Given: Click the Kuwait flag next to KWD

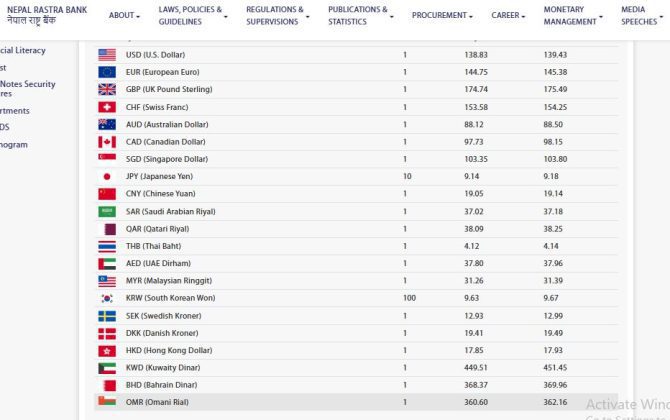Looking at the screenshot, I should [x=107, y=368].
